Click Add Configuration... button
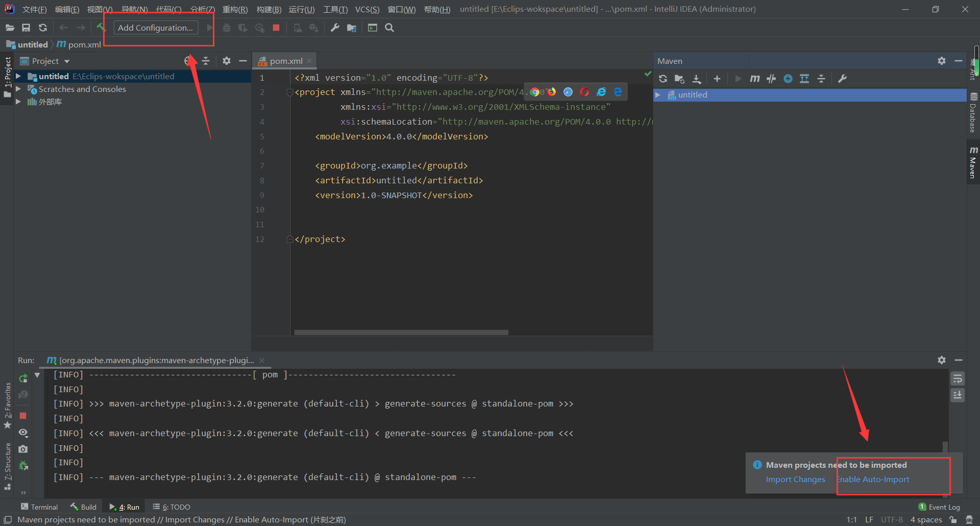Viewport: 980px width, 526px height. (156, 28)
